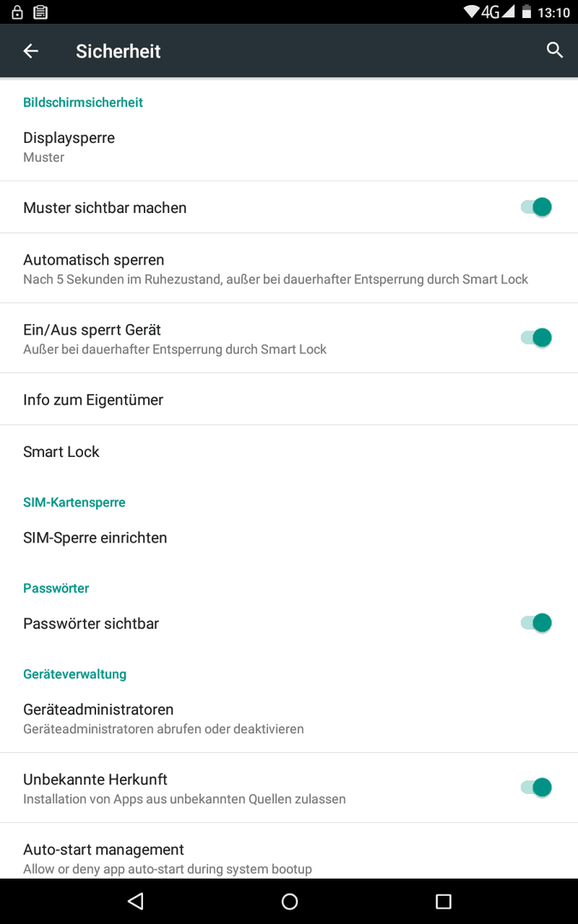This screenshot has width=578, height=924.
Task: Tap the home circle navigation button
Action: tap(289, 901)
